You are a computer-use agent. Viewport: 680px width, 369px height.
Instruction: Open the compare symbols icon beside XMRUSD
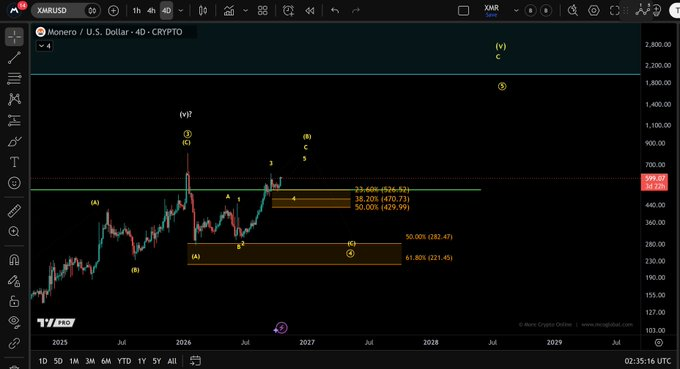point(92,10)
